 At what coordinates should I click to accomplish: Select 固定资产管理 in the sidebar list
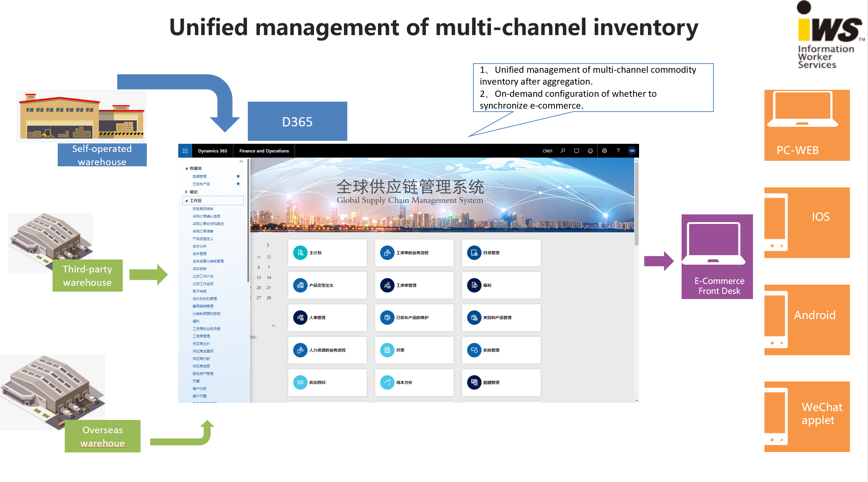click(x=203, y=374)
